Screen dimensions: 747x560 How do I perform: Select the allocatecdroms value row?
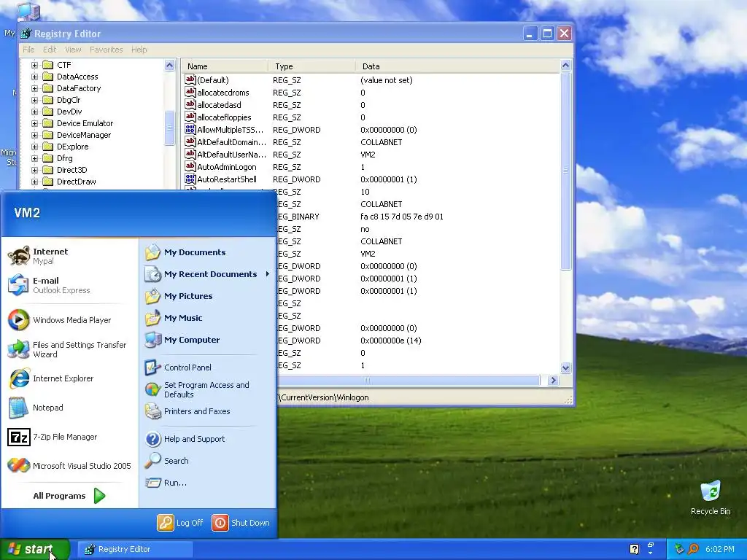[217, 93]
